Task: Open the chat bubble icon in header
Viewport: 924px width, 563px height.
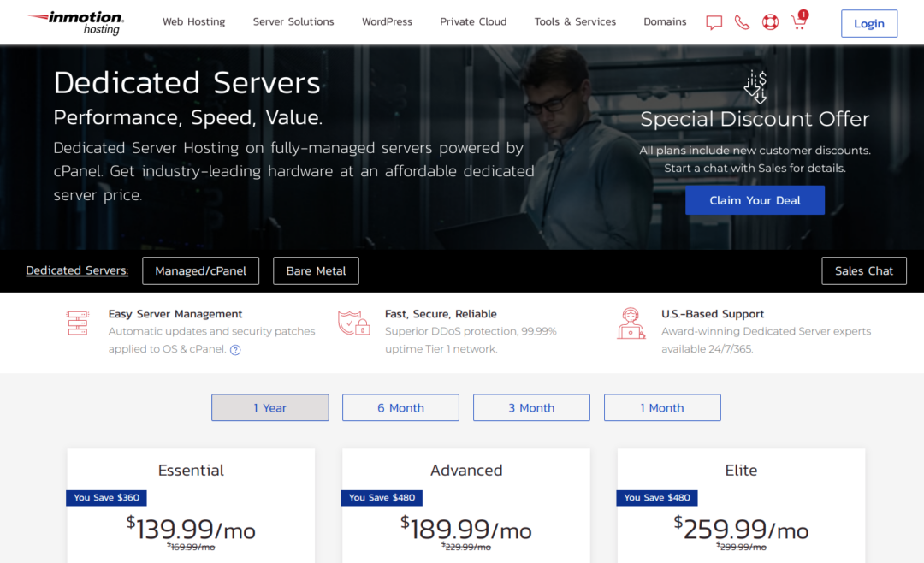Action: (714, 22)
